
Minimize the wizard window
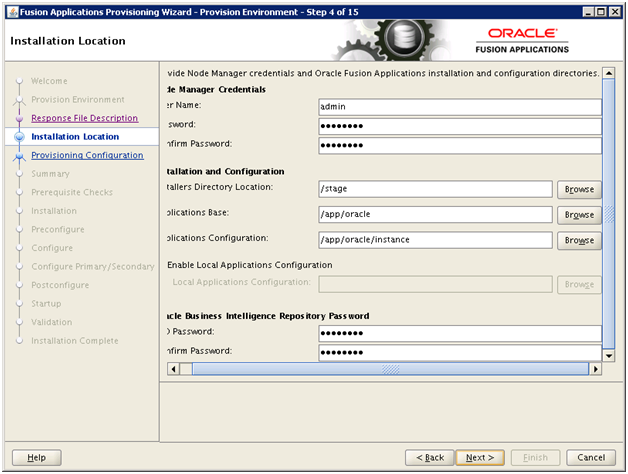588,12
